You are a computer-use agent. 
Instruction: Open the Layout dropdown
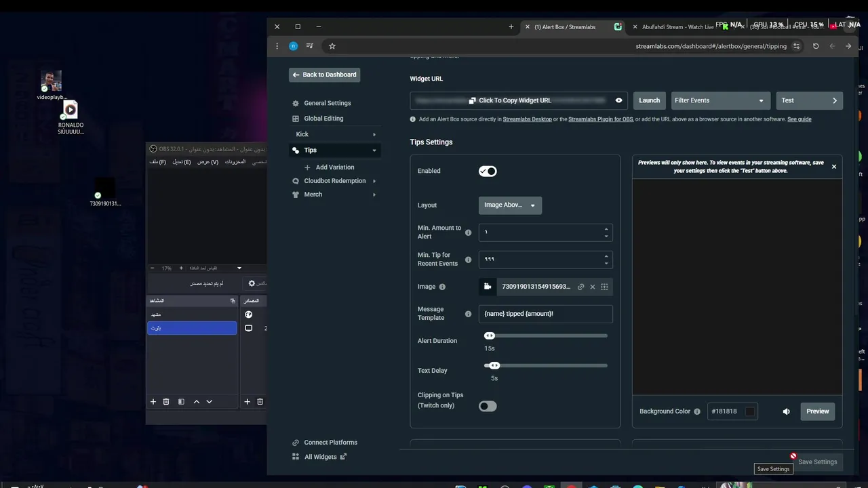click(510, 205)
